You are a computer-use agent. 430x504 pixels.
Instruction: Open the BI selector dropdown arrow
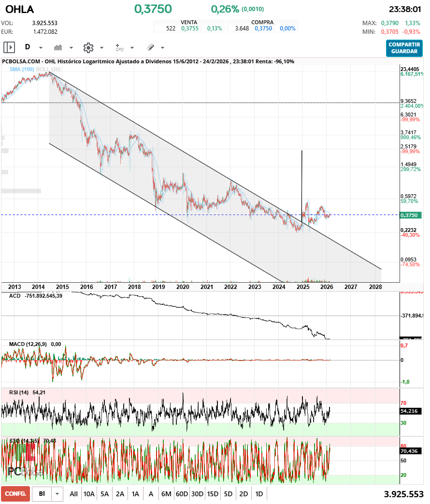58,494
